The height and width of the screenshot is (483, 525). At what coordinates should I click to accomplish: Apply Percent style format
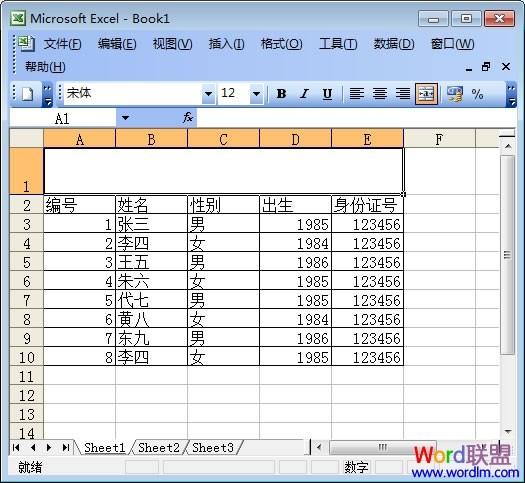pyautogui.click(x=477, y=94)
